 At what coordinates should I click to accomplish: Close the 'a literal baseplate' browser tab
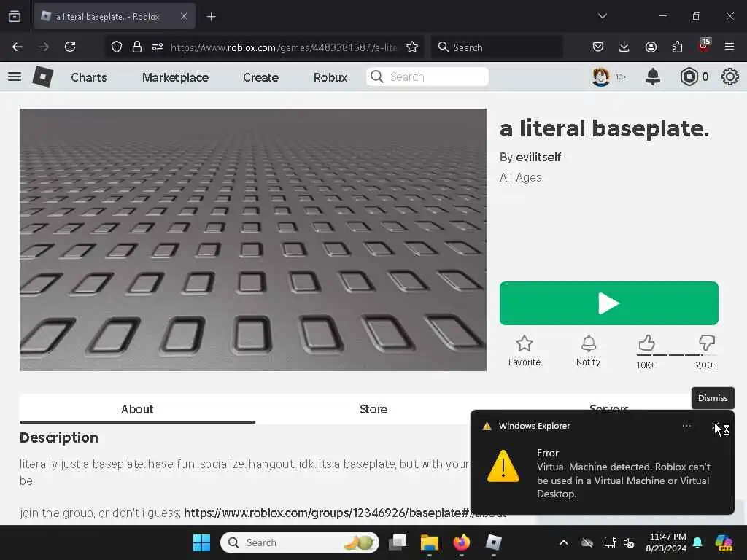[184, 16]
